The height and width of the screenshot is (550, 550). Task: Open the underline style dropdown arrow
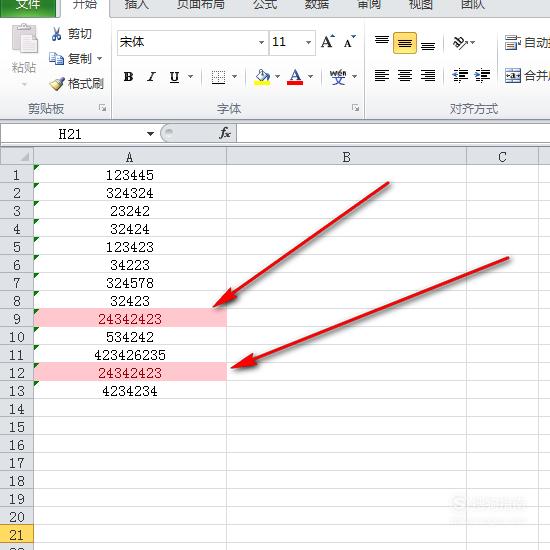pyautogui.click(x=190, y=76)
